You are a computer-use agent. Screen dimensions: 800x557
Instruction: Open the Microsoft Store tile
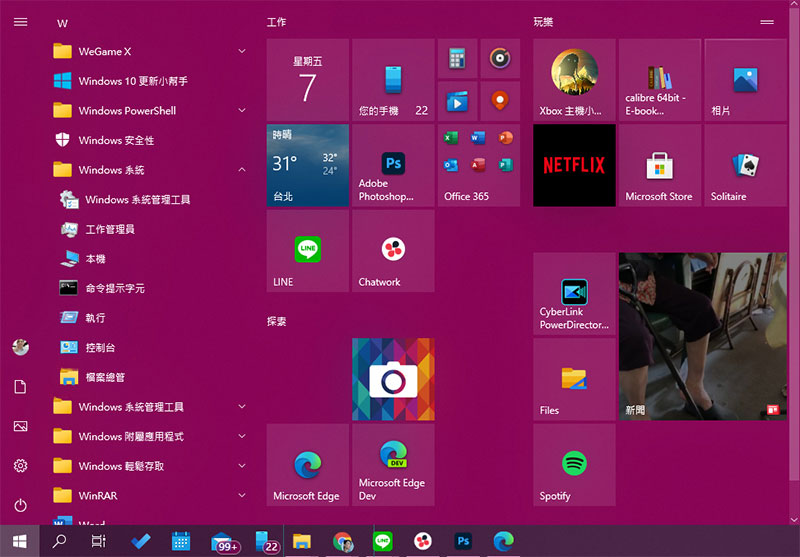point(659,166)
